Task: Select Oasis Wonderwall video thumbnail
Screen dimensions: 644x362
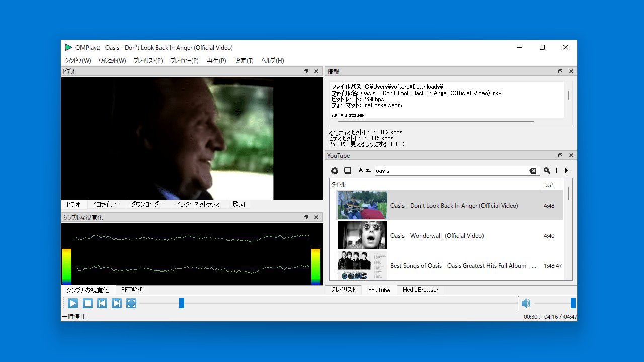Action: 362,235
